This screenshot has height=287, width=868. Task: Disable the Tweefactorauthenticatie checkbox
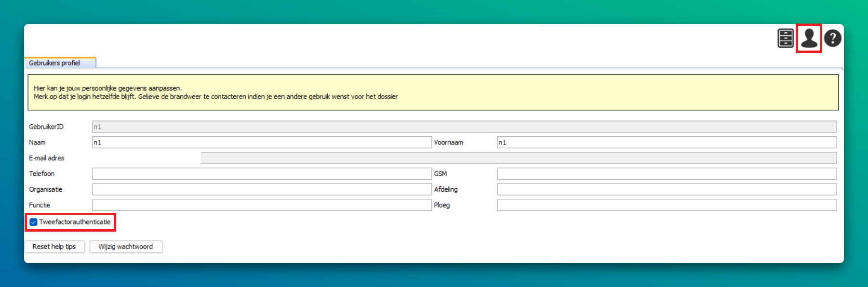point(33,222)
